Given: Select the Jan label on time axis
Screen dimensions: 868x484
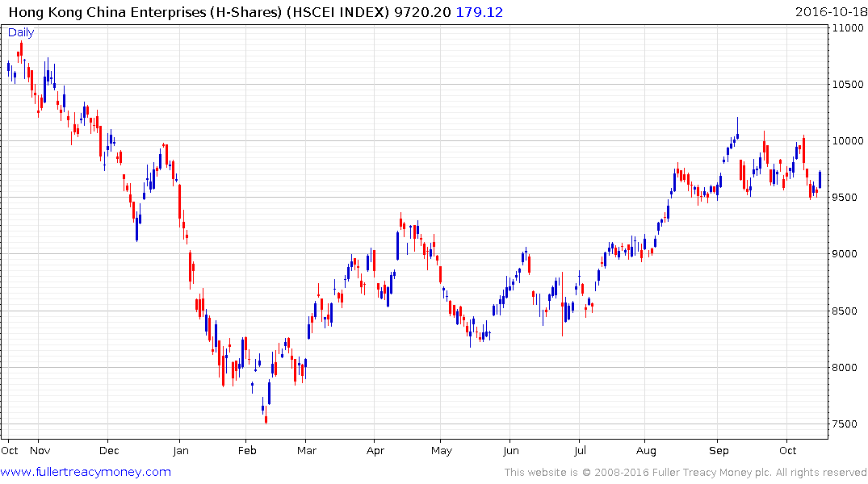Looking at the screenshot, I should [181, 450].
